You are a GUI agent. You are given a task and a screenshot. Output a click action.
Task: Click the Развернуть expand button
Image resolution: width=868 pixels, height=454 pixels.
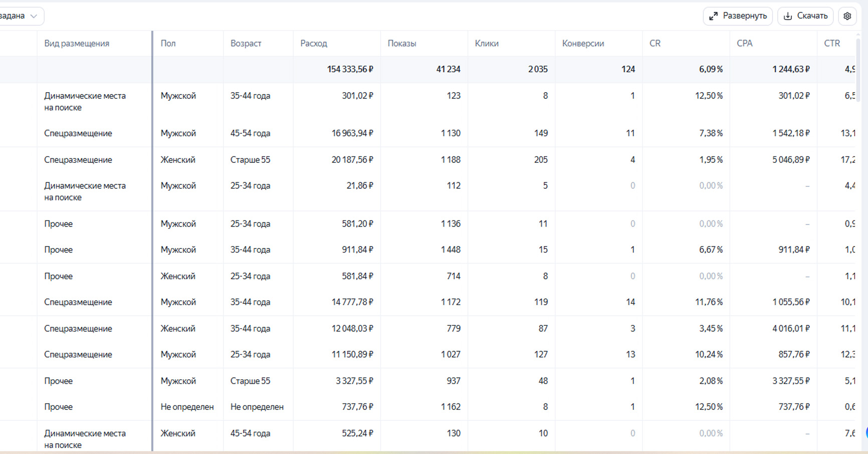coord(738,16)
